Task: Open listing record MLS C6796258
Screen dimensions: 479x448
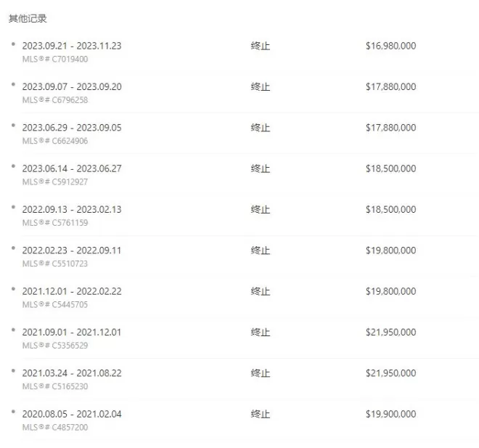Action: [x=55, y=100]
